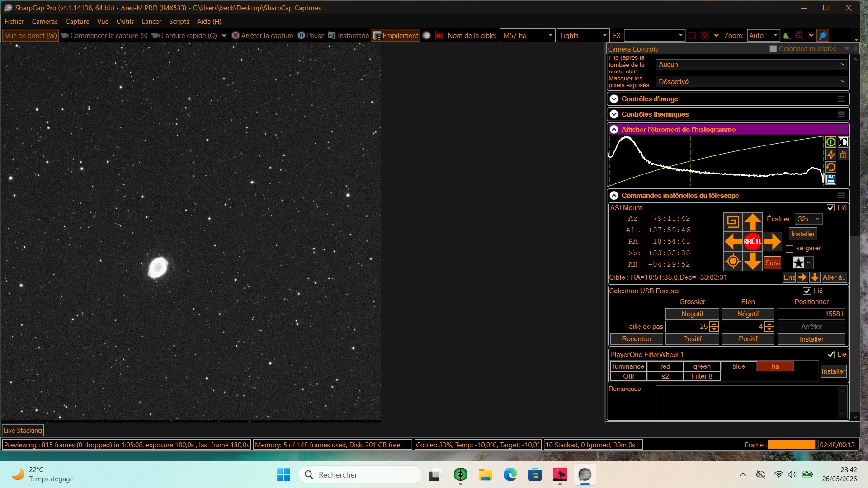This screenshot has height=488, width=868.
Task: Toggle ASI Mount Lié checkbox
Action: (830, 208)
